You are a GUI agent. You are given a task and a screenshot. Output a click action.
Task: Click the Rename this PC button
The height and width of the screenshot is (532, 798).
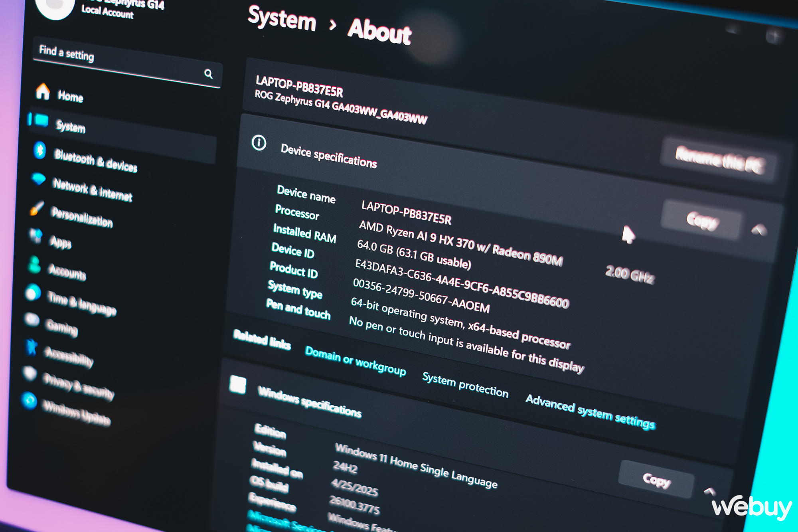[x=719, y=160]
